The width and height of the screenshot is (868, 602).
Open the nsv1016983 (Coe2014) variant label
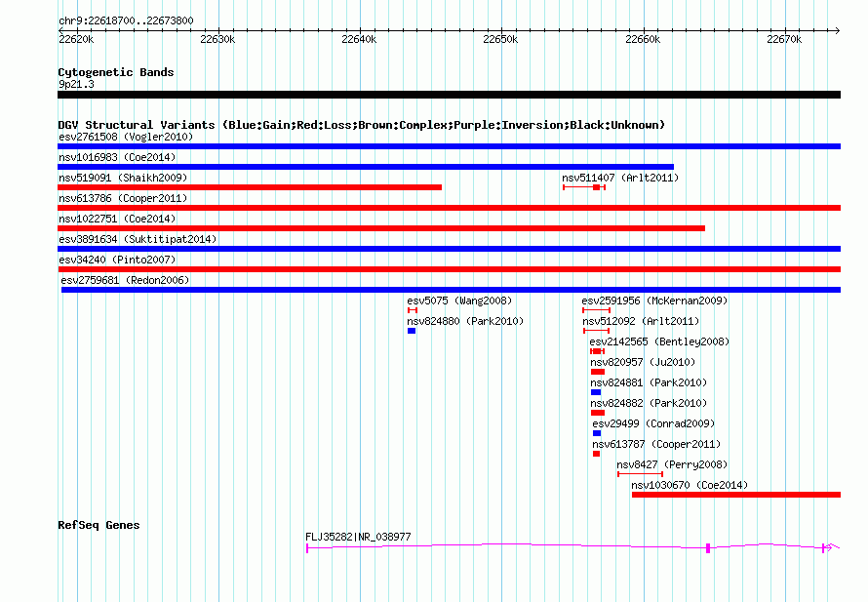coord(117,157)
